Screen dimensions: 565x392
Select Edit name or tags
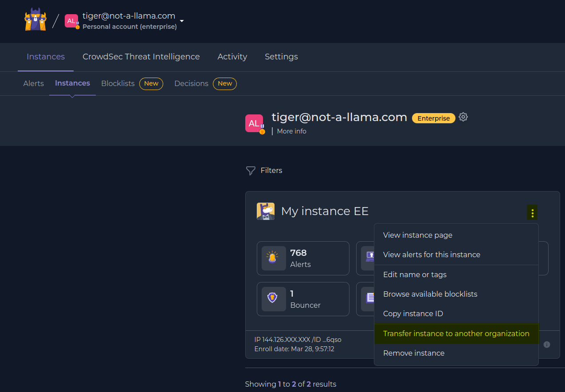[456, 274]
